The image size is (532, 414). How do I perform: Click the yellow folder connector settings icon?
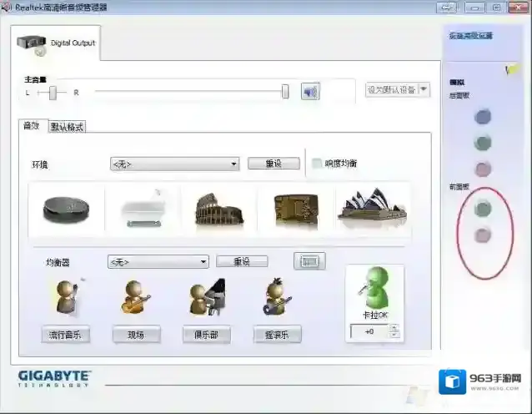point(512,71)
